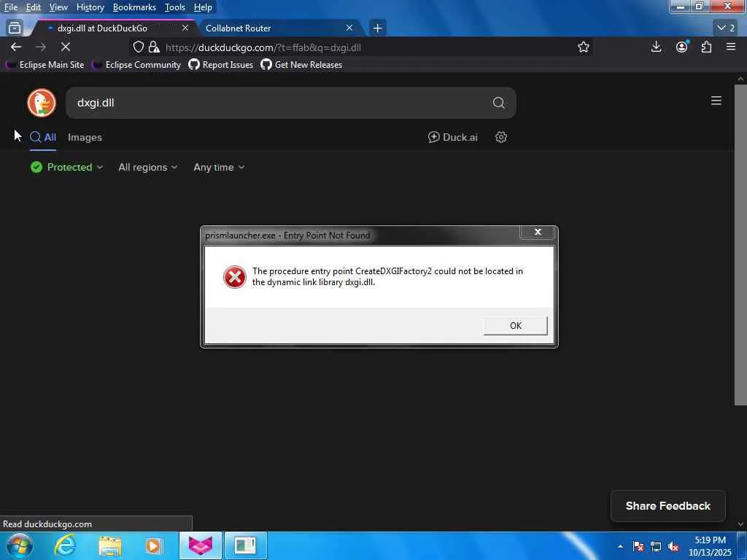Open the Tools menu
747x560 pixels.
(175, 7)
